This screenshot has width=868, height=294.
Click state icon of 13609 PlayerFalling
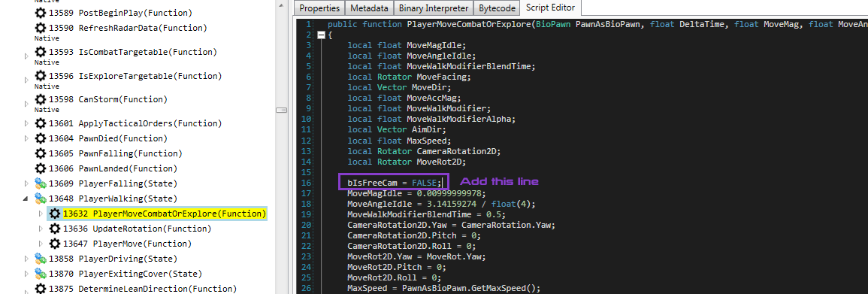(x=41, y=183)
